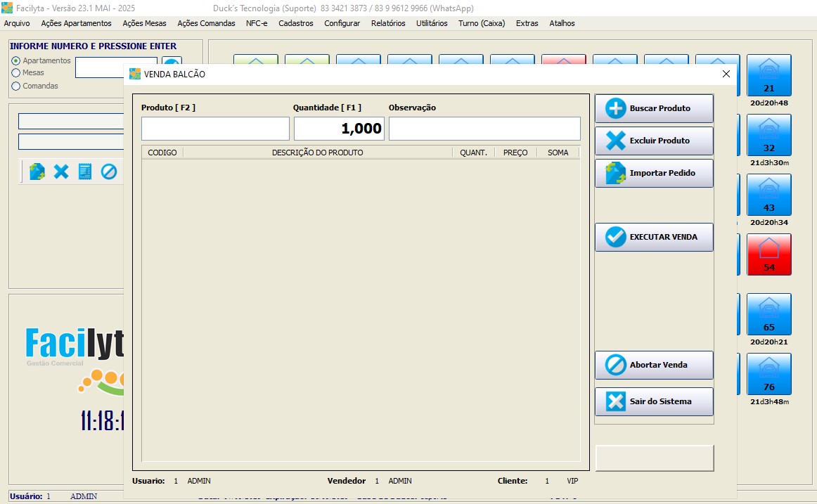Open the Cadastros menu
Viewport: 817px width, 504px height.
tap(295, 23)
